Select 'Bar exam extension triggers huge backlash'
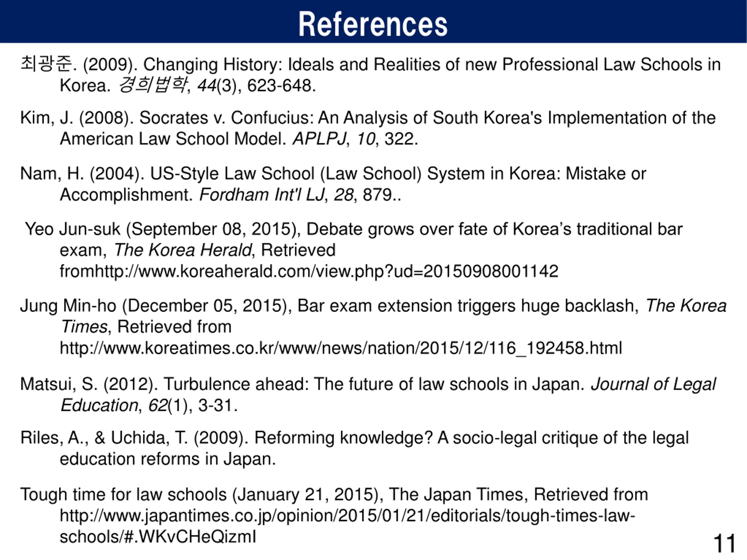This screenshot has height=560, width=747. [x=466, y=306]
